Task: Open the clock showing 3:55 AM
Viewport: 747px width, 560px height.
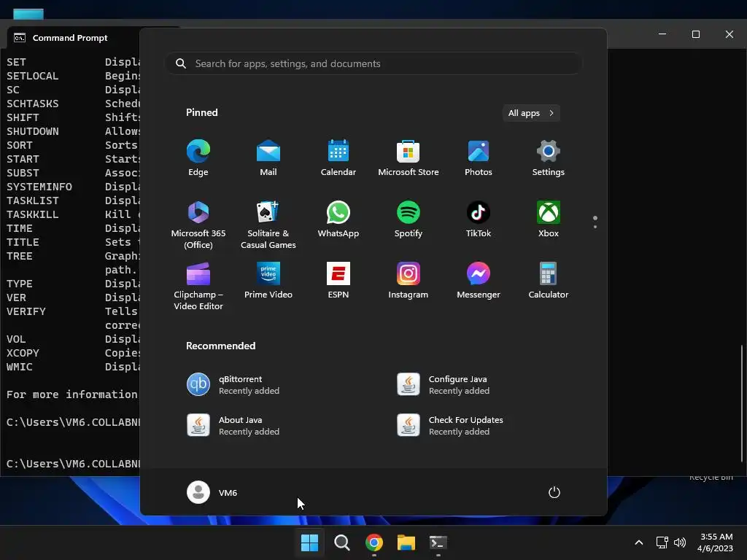Action: pyautogui.click(x=715, y=542)
